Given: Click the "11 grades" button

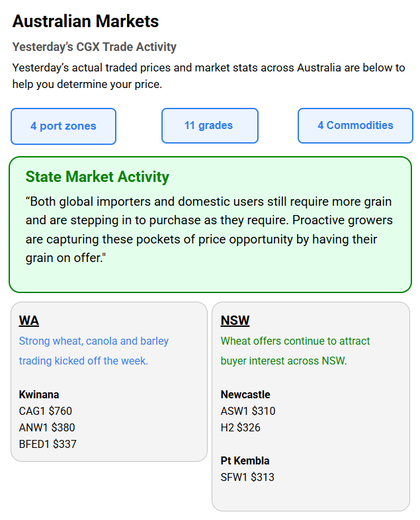Looking at the screenshot, I should 210,126.
